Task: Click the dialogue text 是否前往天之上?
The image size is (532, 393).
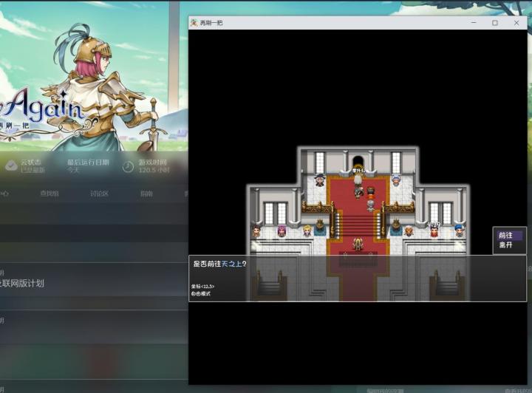Action: [219, 264]
